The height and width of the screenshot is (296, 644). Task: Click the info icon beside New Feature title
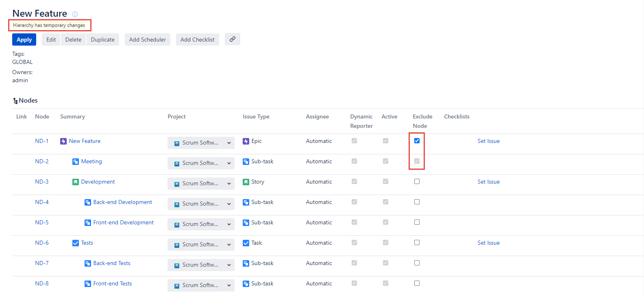(x=75, y=14)
